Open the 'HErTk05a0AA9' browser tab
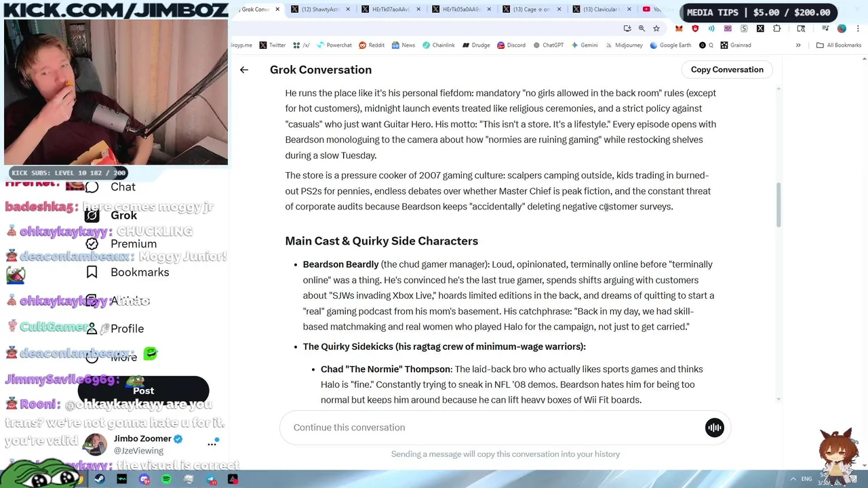The height and width of the screenshot is (488, 868). point(462,9)
